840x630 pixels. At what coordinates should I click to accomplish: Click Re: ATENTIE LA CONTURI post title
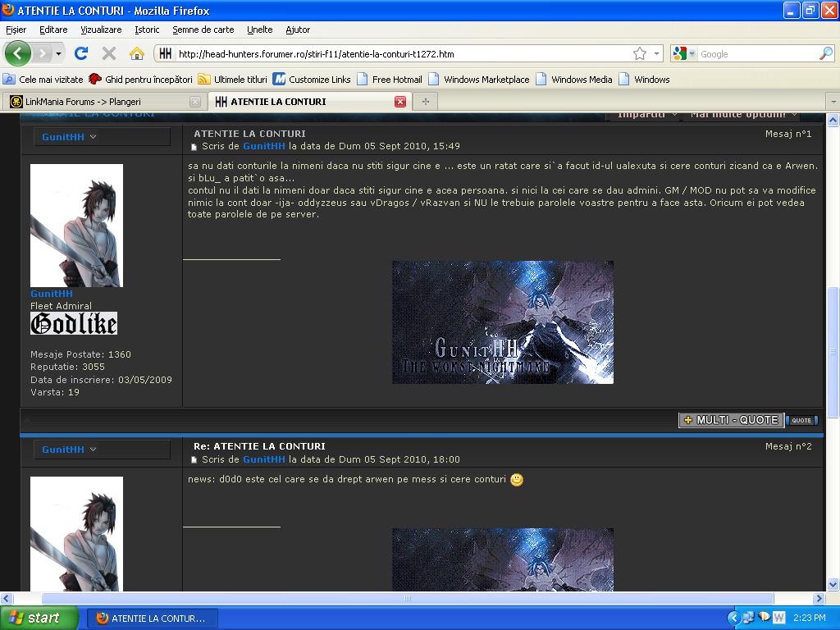pyautogui.click(x=259, y=446)
